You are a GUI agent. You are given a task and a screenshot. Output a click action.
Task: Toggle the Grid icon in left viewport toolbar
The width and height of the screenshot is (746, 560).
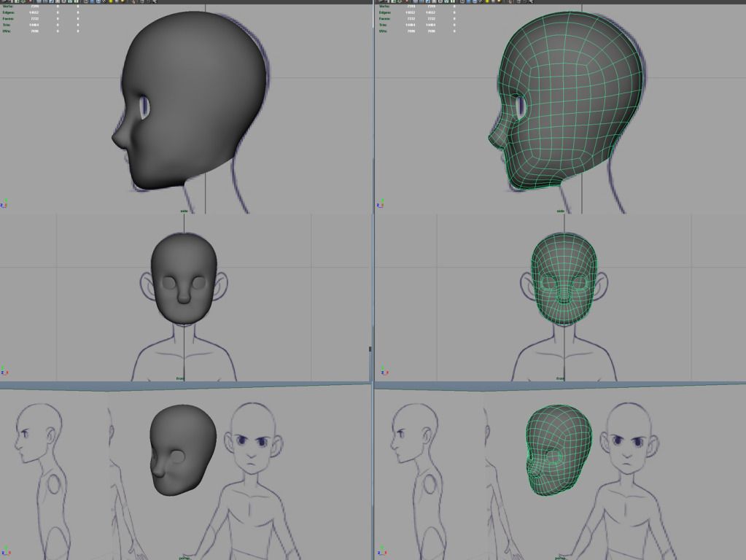(x=45, y=1)
